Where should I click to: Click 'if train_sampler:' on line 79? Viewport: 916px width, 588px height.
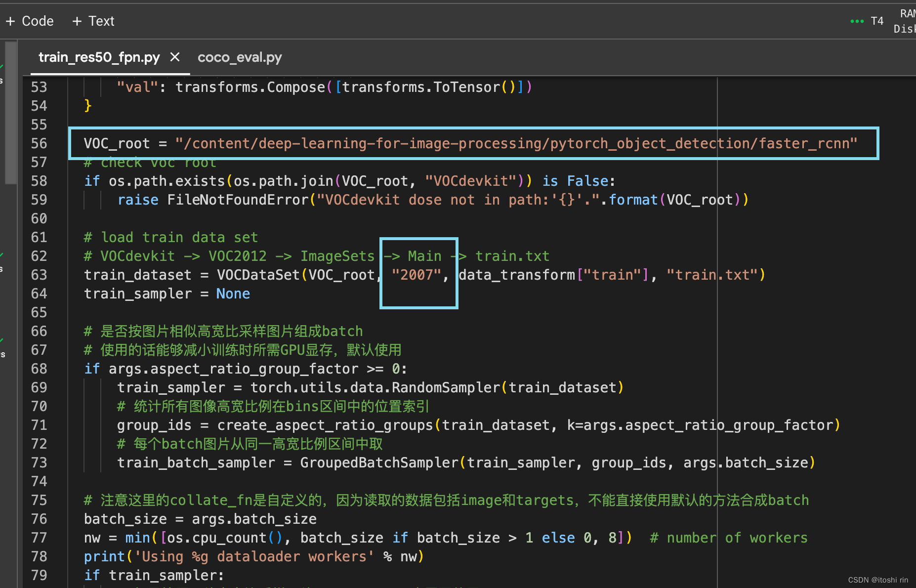(154, 575)
